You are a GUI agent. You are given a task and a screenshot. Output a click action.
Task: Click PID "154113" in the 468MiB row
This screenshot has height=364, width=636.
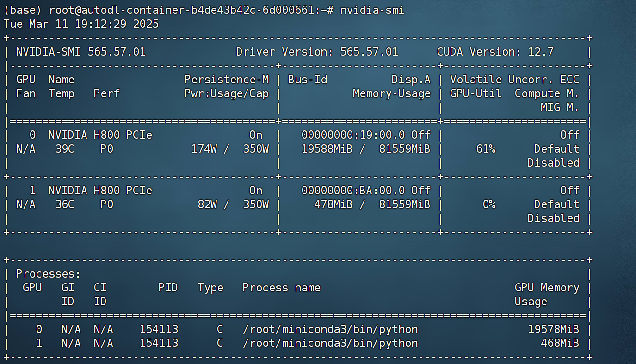point(159,343)
